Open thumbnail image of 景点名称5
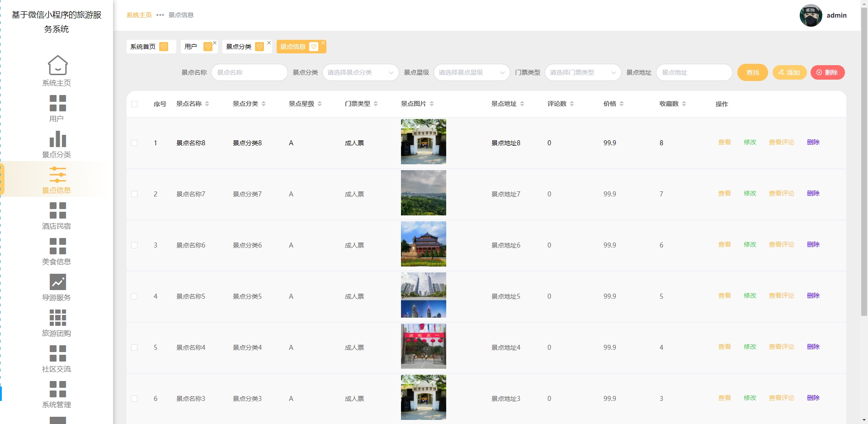Screen dimensions: 868x424 pos(424,295)
